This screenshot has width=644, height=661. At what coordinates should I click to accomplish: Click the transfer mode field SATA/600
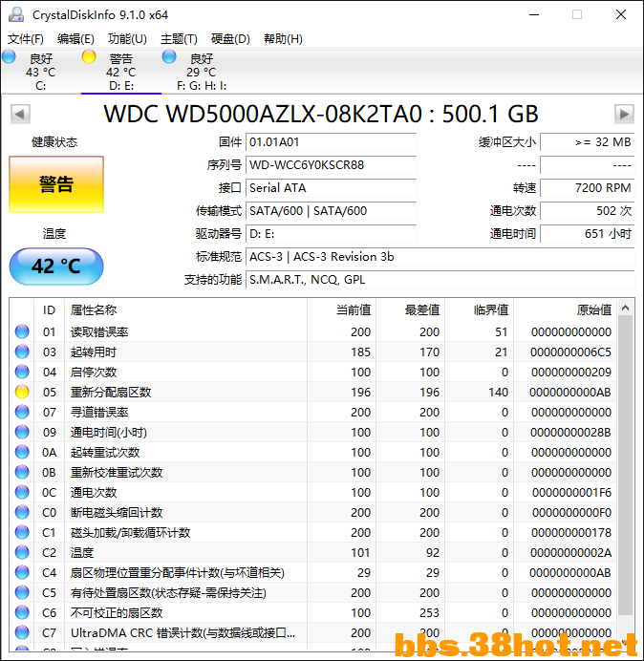pos(331,211)
